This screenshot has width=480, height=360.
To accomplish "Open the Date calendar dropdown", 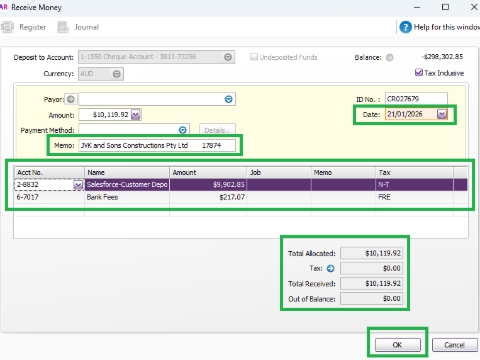I will [x=442, y=114].
